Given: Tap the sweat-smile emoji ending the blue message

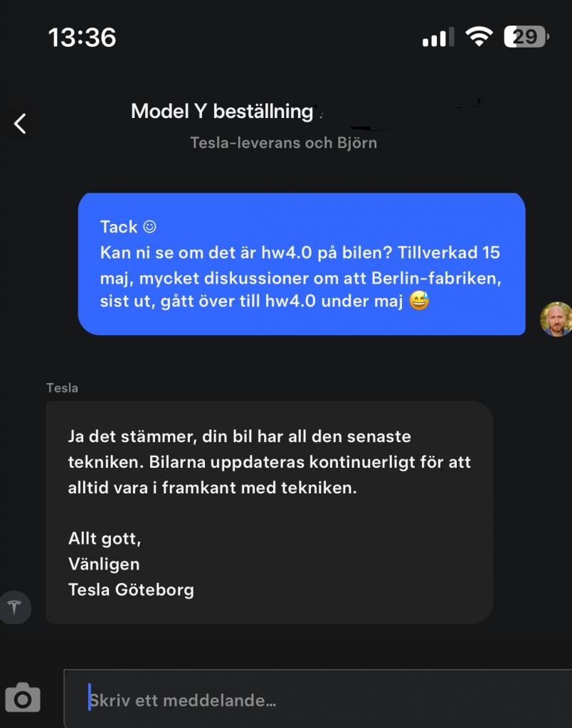Looking at the screenshot, I should pyautogui.click(x=420, y=301).
